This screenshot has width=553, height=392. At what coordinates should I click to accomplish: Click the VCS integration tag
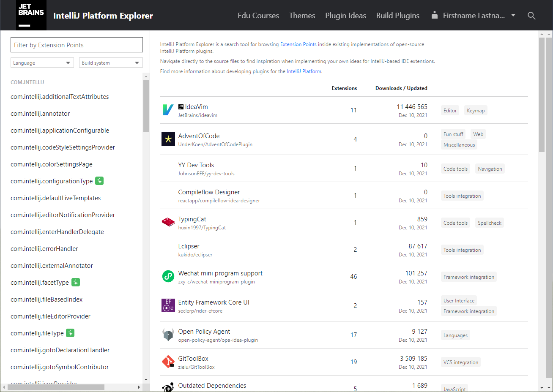pyautogui.click(x=461, y=362)
